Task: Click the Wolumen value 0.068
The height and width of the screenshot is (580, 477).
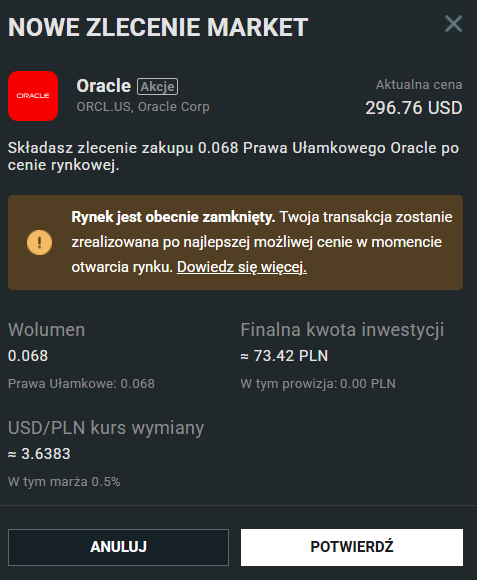Action: (x=28, y=356)
